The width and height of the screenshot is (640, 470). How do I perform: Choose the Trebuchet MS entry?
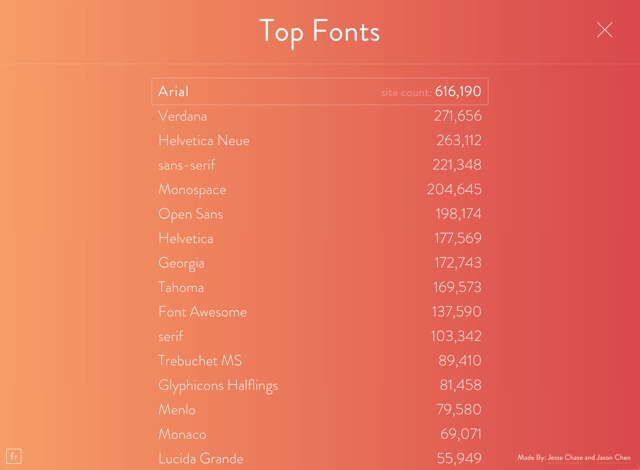point(320,361)
